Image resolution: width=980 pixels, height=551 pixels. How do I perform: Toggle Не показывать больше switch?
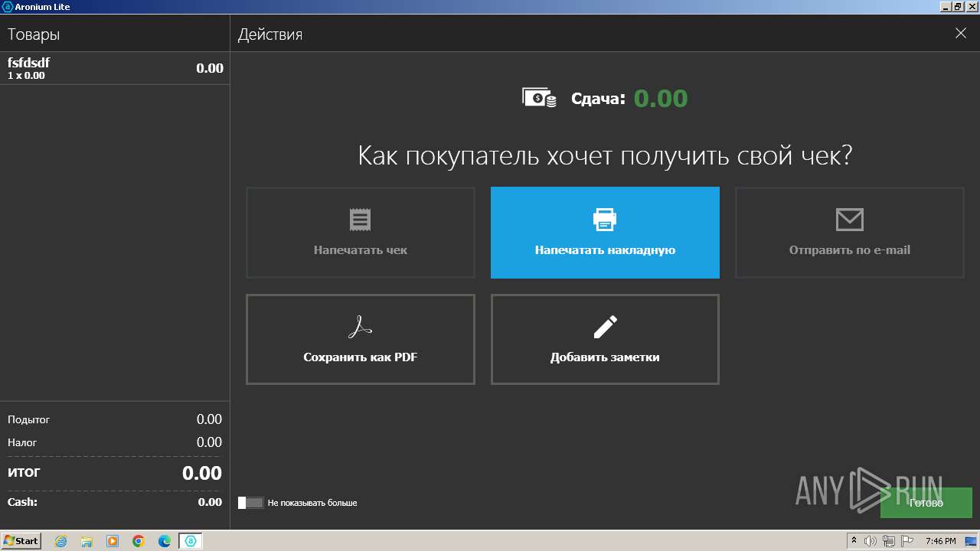pos(250,503)
